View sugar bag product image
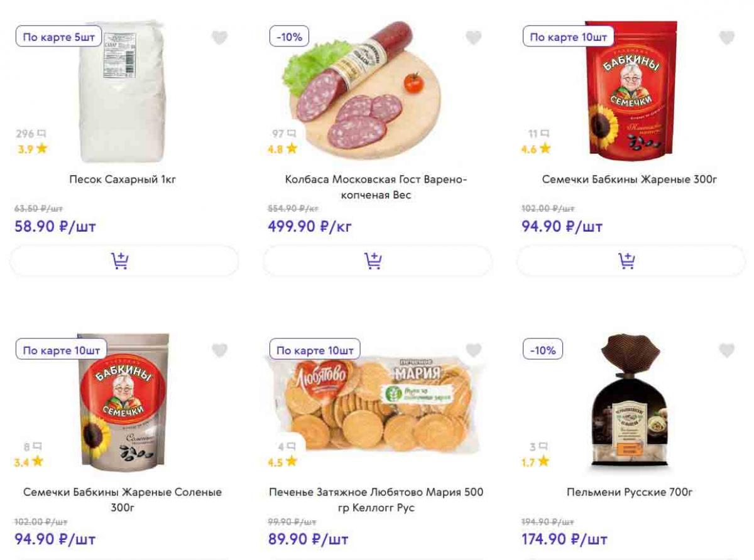 pyautogui.click(x=123, y=92)
